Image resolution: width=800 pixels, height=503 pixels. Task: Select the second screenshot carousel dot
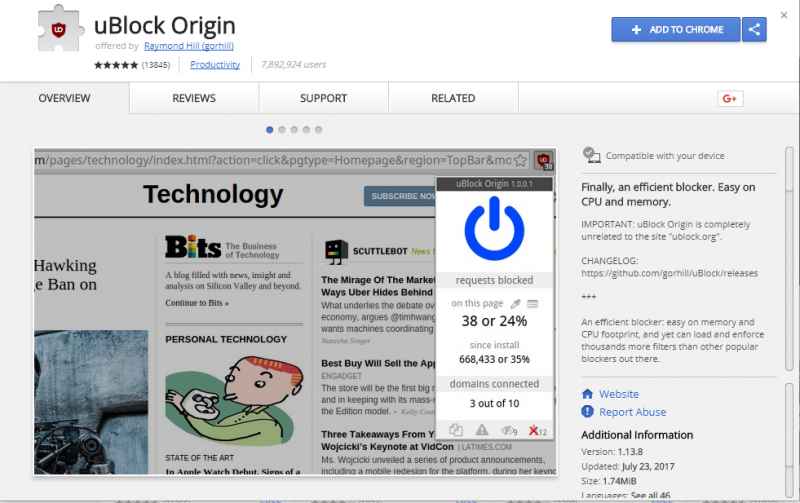pyautogui.click(x=282, y=130)
